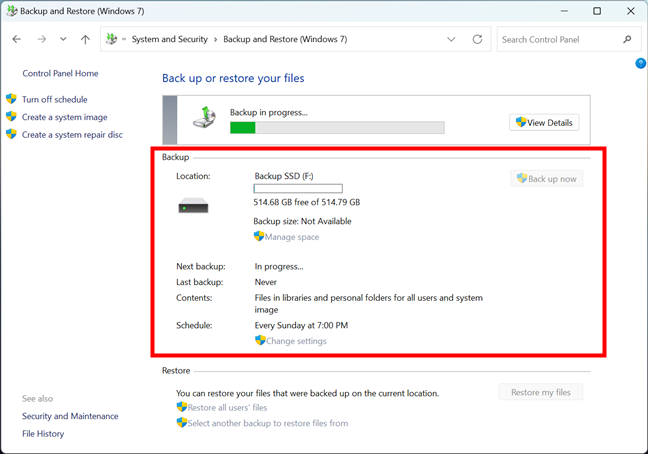Open Restore all users' files link
The image size is (648, 454).
(x=227, y=408)
